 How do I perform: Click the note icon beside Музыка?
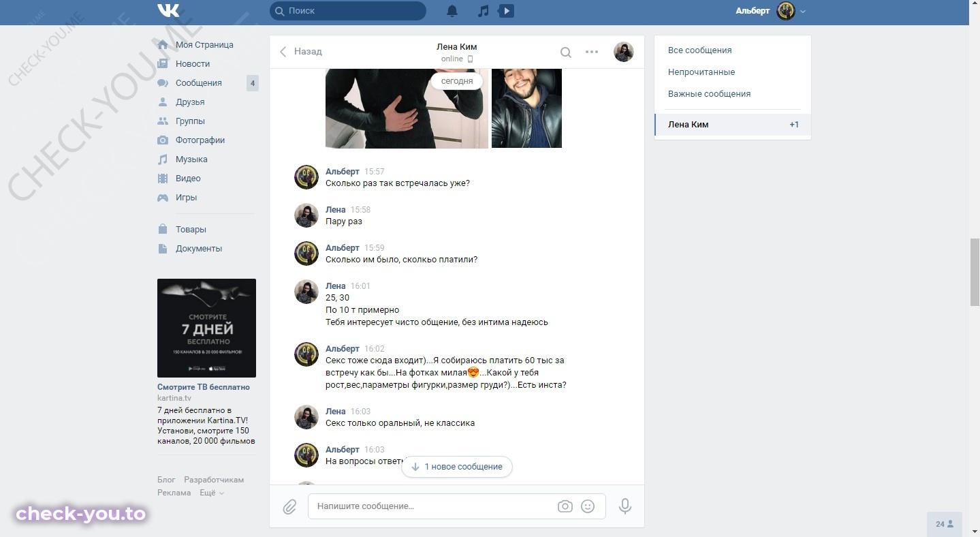pos(163,159)
